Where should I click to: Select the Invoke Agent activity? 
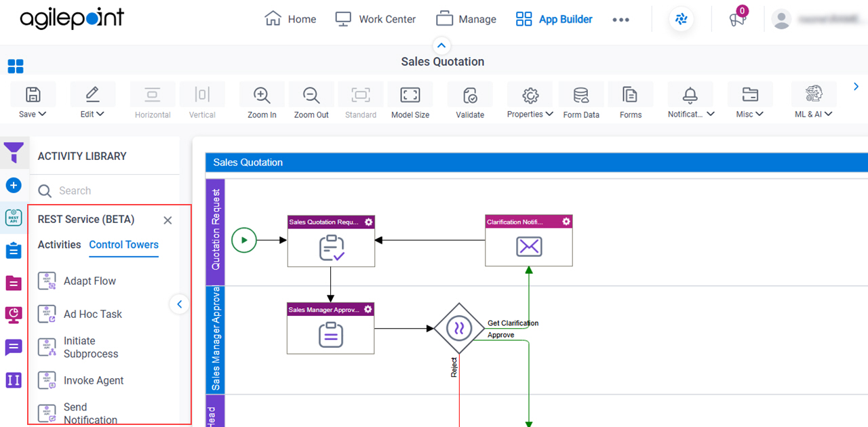click(81, 381)
